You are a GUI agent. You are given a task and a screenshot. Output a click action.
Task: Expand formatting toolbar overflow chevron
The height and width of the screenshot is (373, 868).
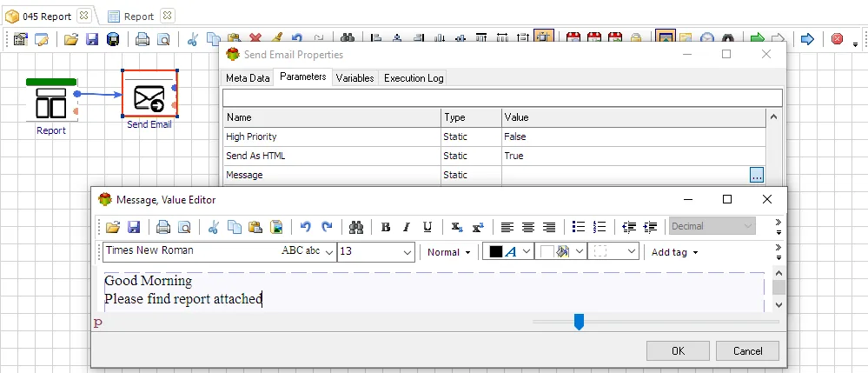[779, 251]
